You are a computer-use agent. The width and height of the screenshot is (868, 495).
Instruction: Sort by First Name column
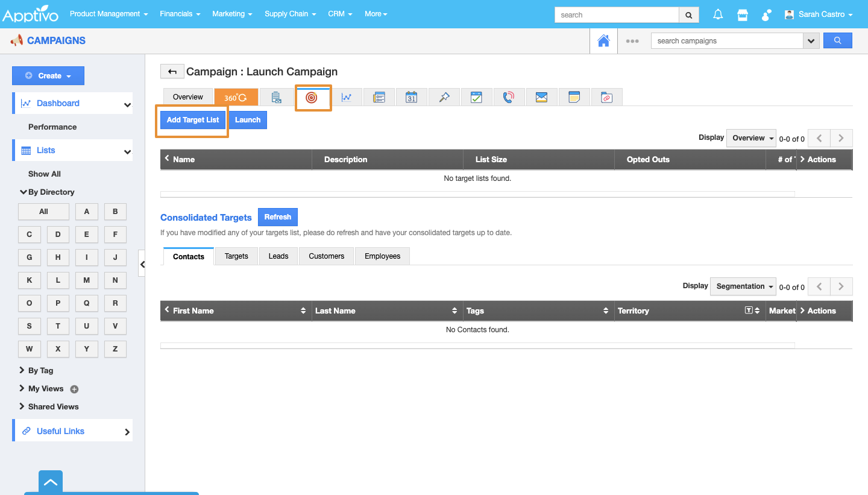pyautogui.click(x=303, y=311)
